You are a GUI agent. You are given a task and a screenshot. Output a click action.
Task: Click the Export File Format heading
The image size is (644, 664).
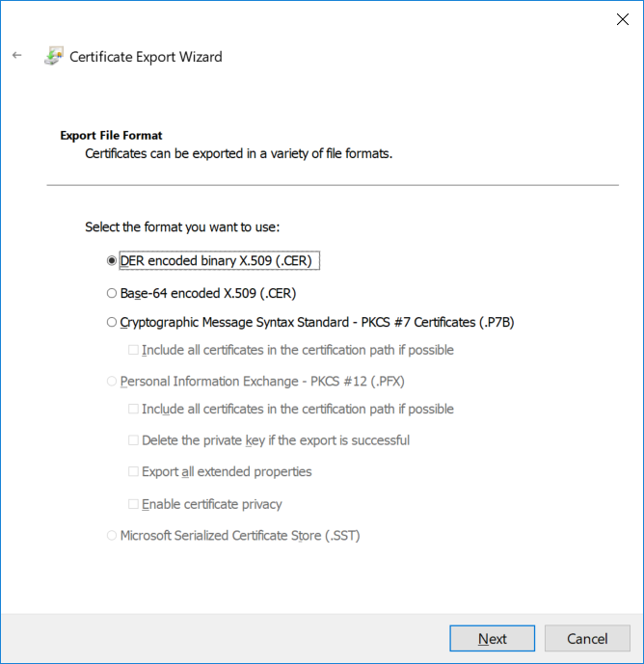click(111, 136)
